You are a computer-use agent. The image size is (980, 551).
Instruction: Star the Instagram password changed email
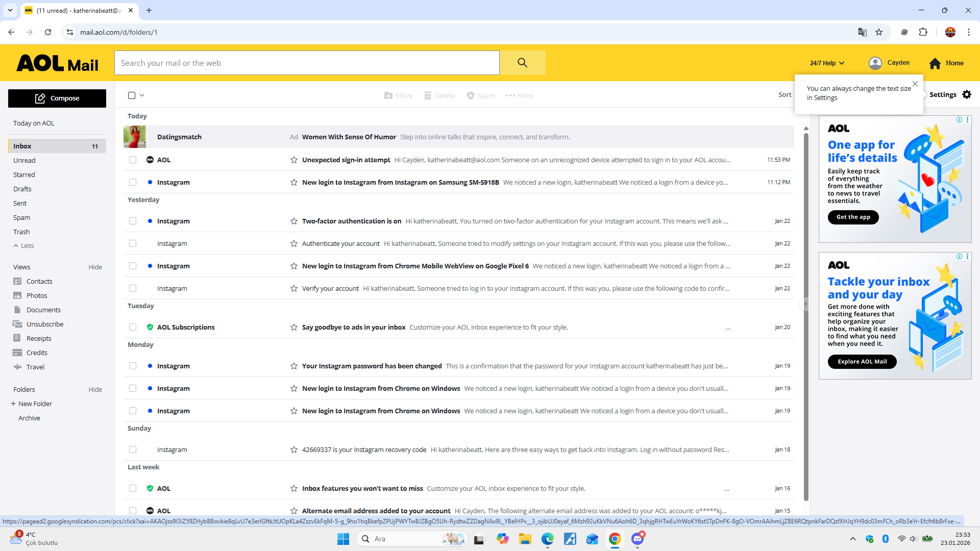pos(294,366)
